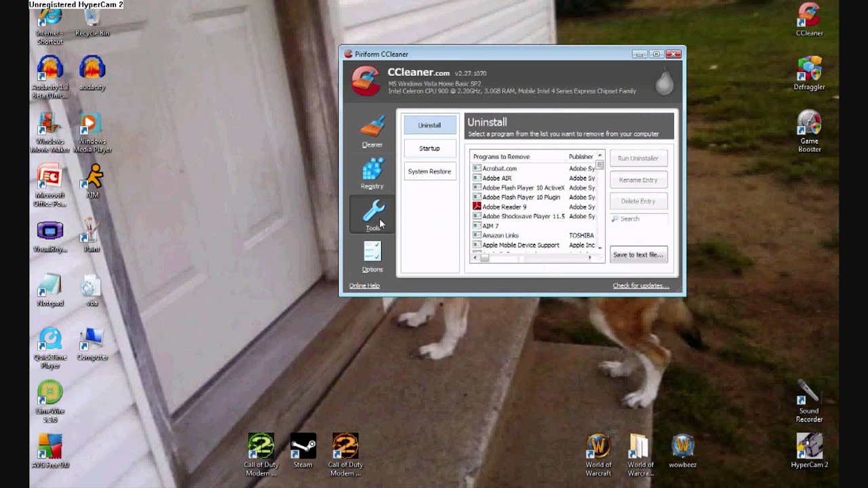Select the LimeWire desktop icon
Screen dimensions: 868x488
50,402
